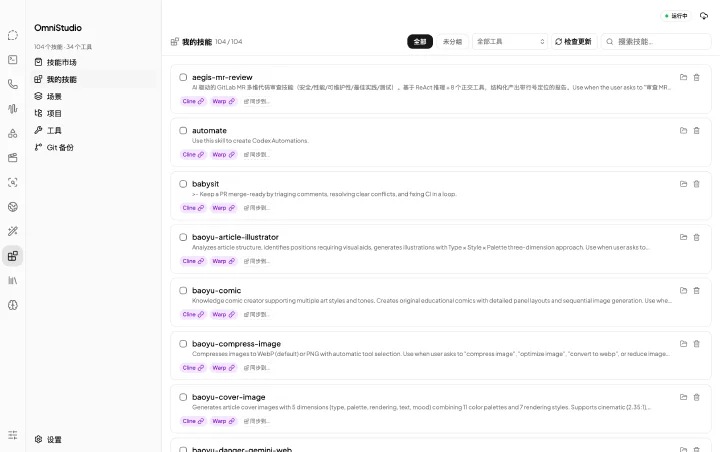Delete the baoyu-article-illustrator skill
720x452 pixels.
click(x=697, y=237)
